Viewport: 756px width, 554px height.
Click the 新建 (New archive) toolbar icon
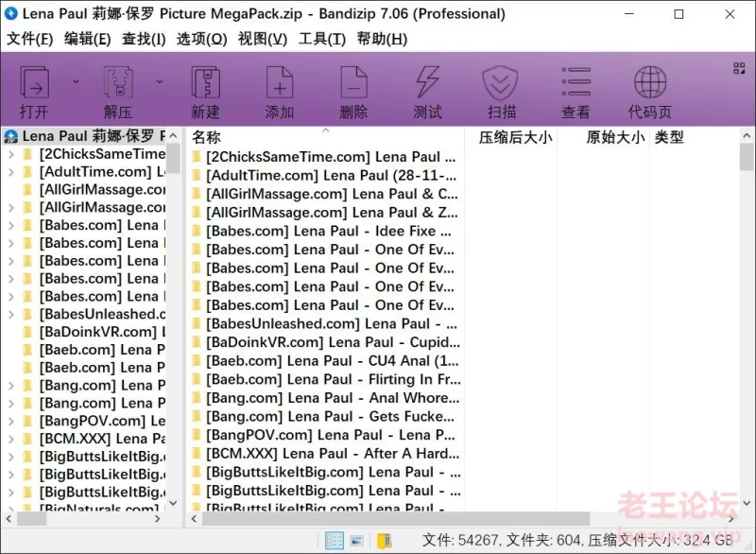pos(205,82)
